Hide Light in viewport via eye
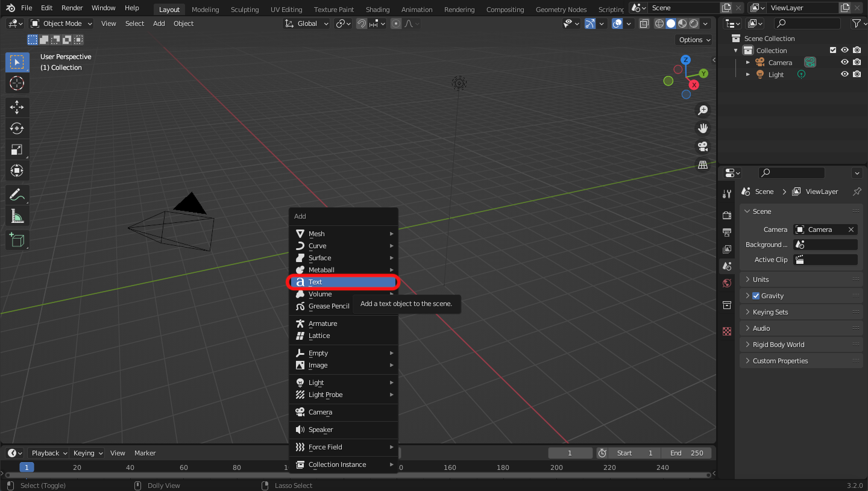The height and width of the screenshot is (491, 868). [x=844, y=75]
